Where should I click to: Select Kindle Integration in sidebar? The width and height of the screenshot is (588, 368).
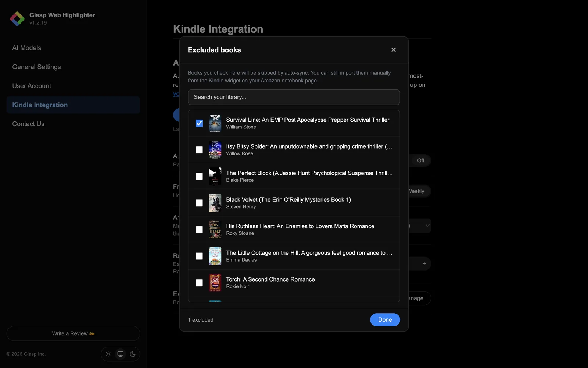[x=73, y=105]
